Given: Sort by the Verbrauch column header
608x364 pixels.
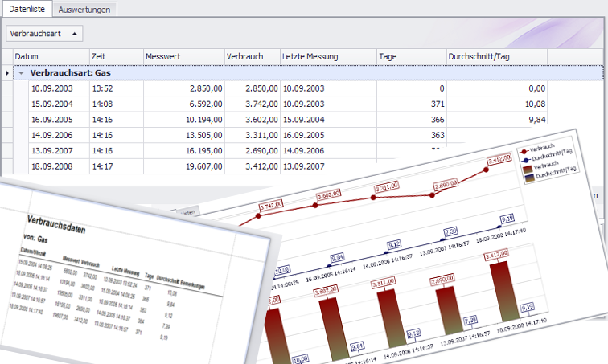Looking at the screenshot, I should (253, 56).
